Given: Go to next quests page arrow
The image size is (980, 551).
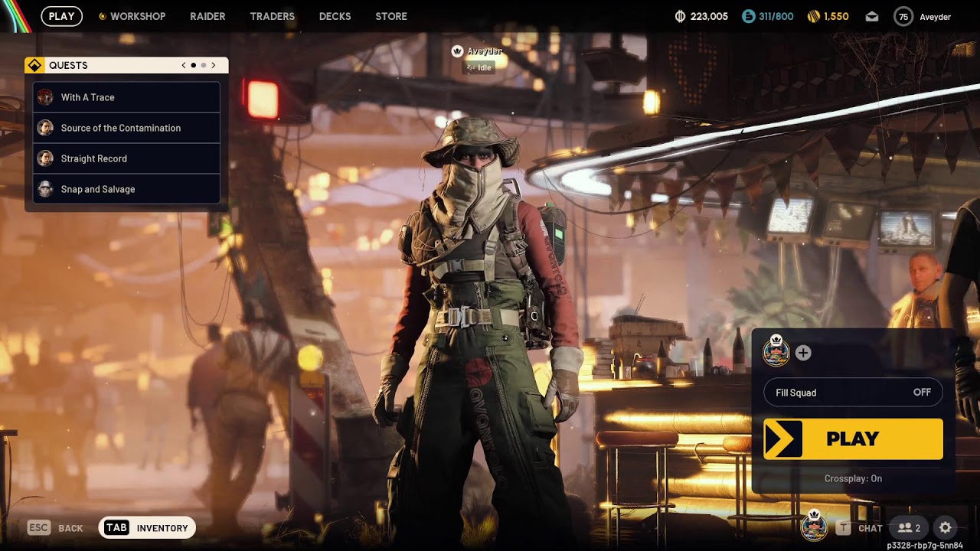Looking at the screenshot, I should [x=213, y=65].
